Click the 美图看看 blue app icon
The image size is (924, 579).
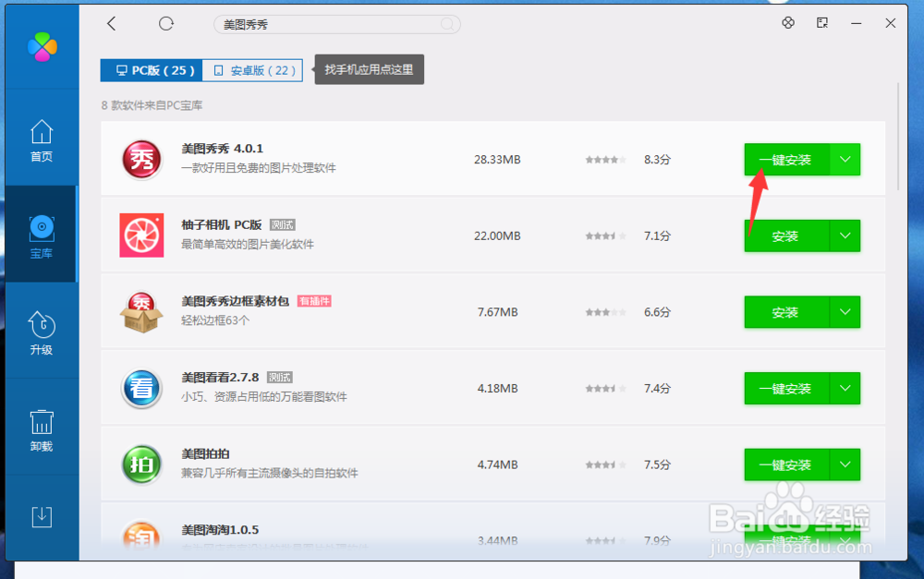tap(141, 388)
